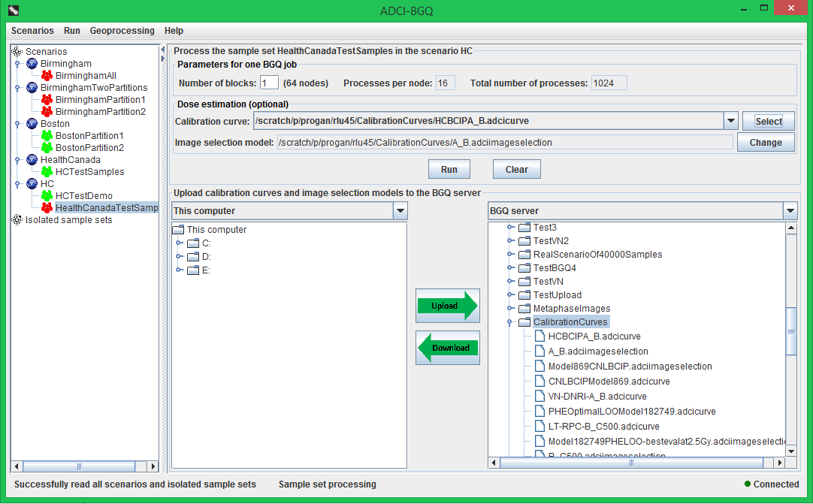
Task: Click the Clear button
Action: (x=516, y=170)
